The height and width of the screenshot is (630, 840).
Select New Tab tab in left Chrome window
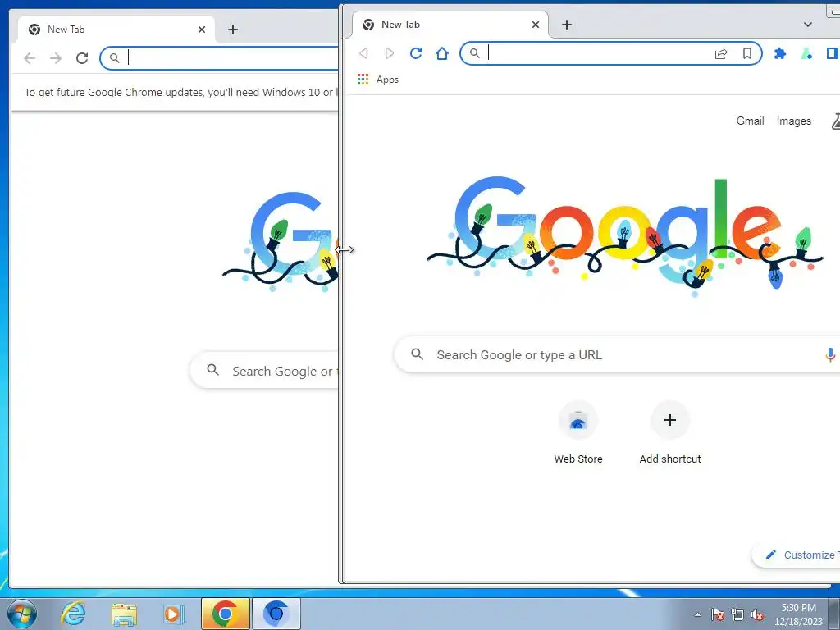click(x=116, y=30)
